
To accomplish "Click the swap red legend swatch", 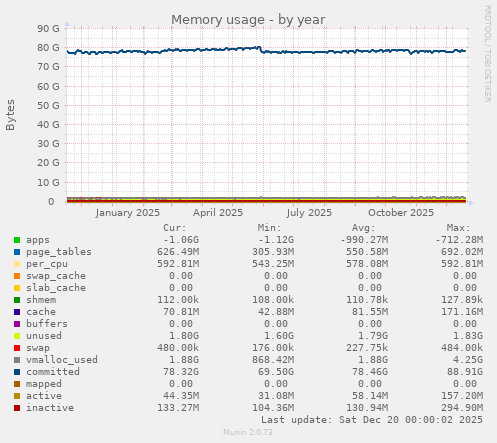I will tap(17, 348).
